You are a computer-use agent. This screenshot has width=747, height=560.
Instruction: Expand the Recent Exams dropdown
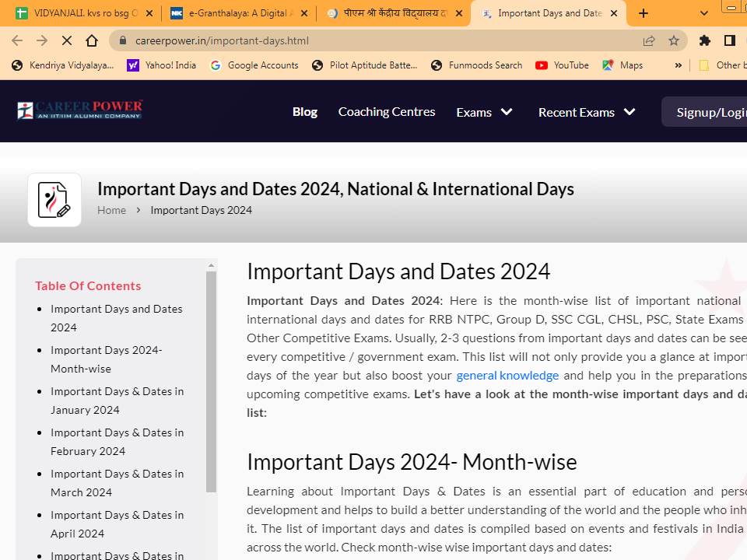[x=587, y=112]
